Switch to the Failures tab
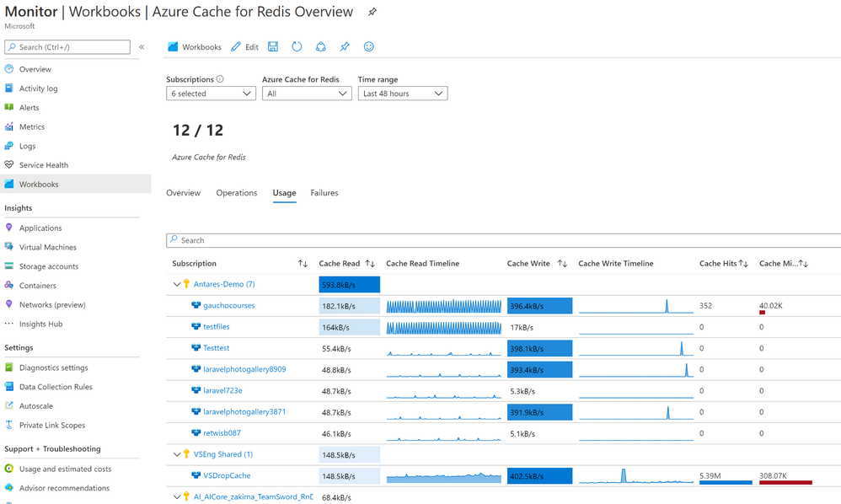 (324, 193)
